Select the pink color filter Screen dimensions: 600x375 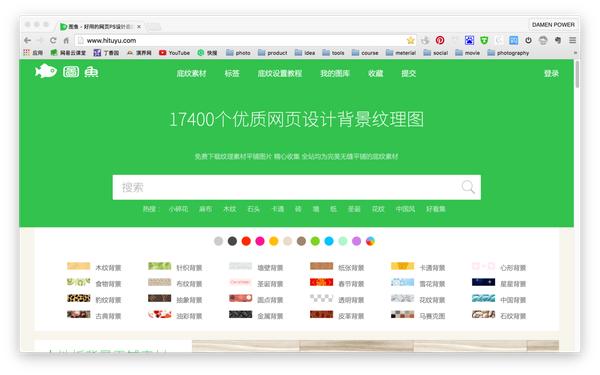click(260, 241)
